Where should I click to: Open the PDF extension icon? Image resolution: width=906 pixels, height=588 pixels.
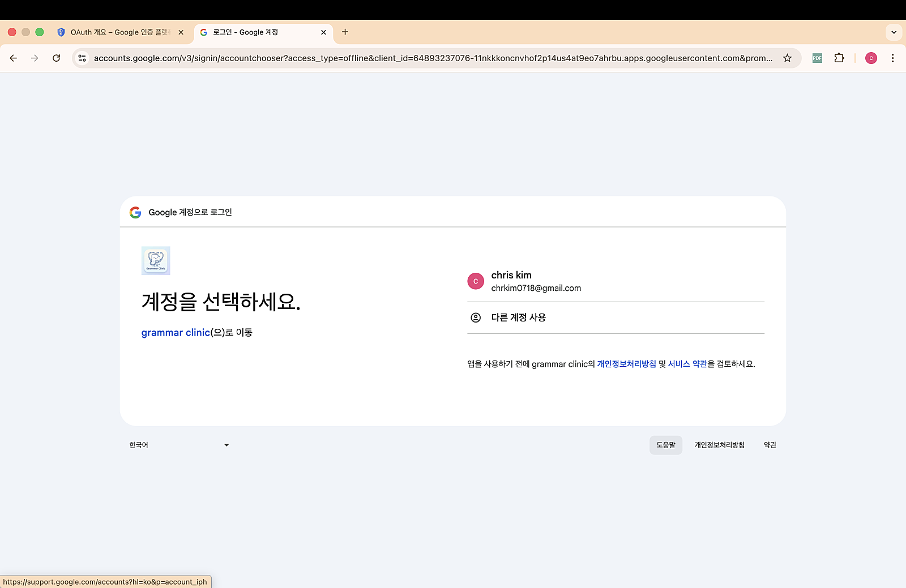point(817,58)
